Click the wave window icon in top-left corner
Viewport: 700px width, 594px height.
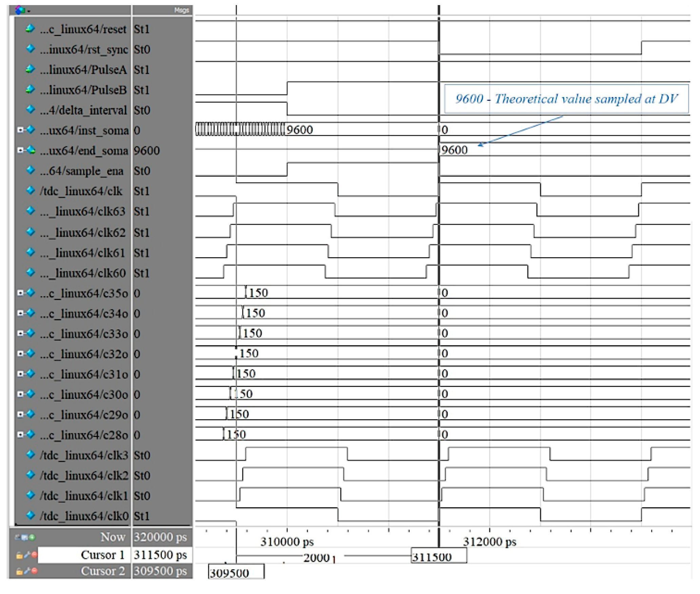pyautogui.click(x=19, y=11)
